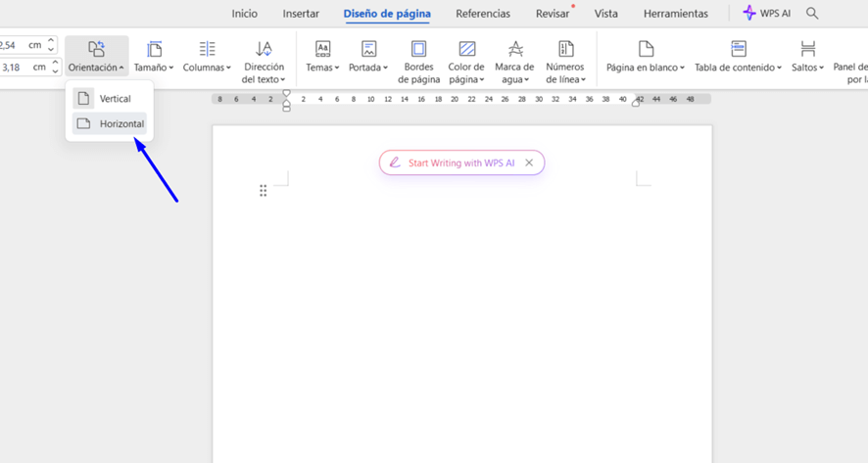Switch to the Referencias tab

tap(483, 14)
